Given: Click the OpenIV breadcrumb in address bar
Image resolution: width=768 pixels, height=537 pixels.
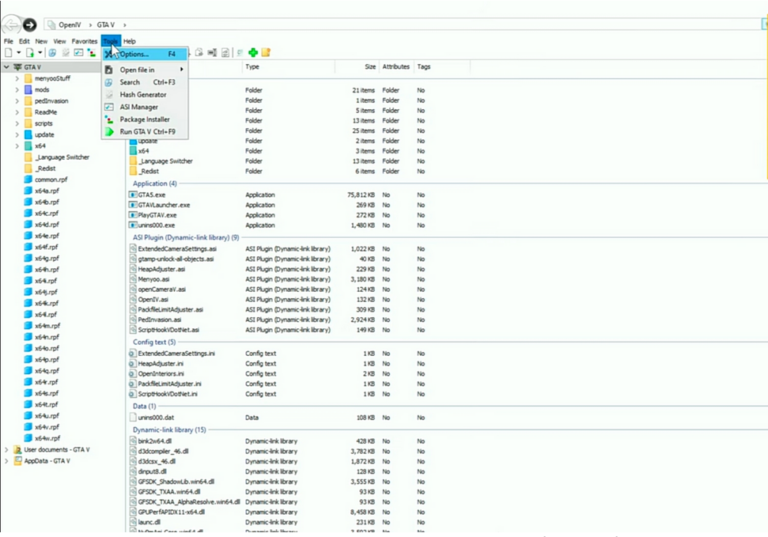Looking at the screenshot, I should [70, 24].
